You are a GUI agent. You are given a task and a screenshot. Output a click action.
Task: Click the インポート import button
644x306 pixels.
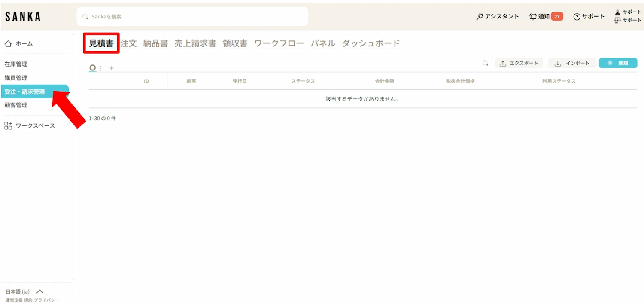[572, 63]
